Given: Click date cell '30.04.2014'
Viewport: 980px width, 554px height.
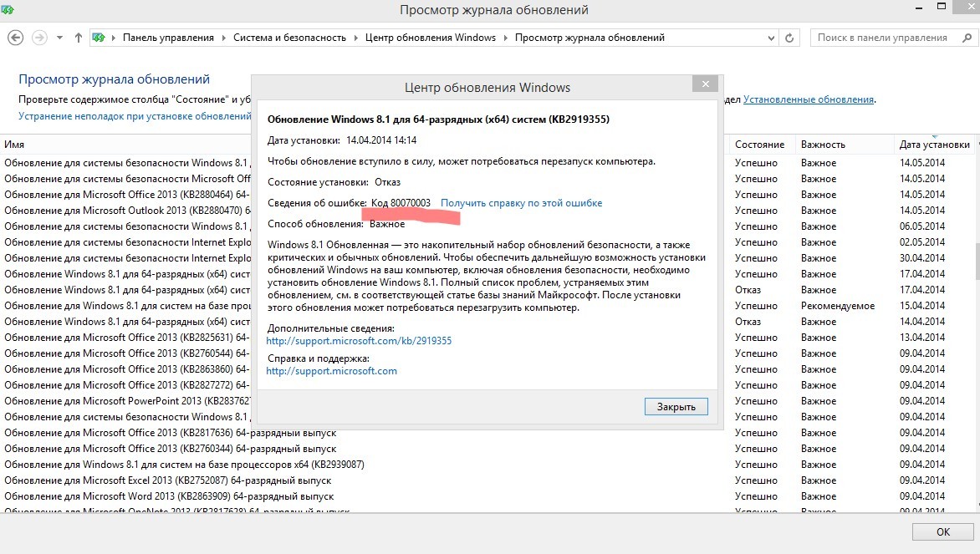Looking at the screenshot, I should coord(921,258).
